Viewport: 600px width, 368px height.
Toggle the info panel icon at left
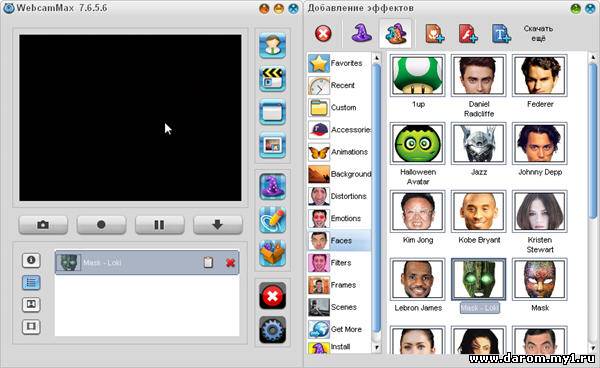click(x=31, y=261)
